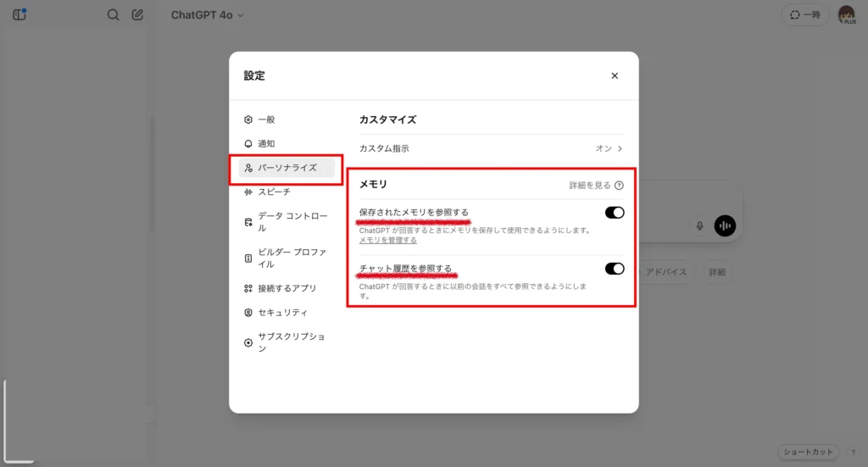The image size is (868, 467).
Task: Open chat search magnifier icon
Action: coord(113,15)
